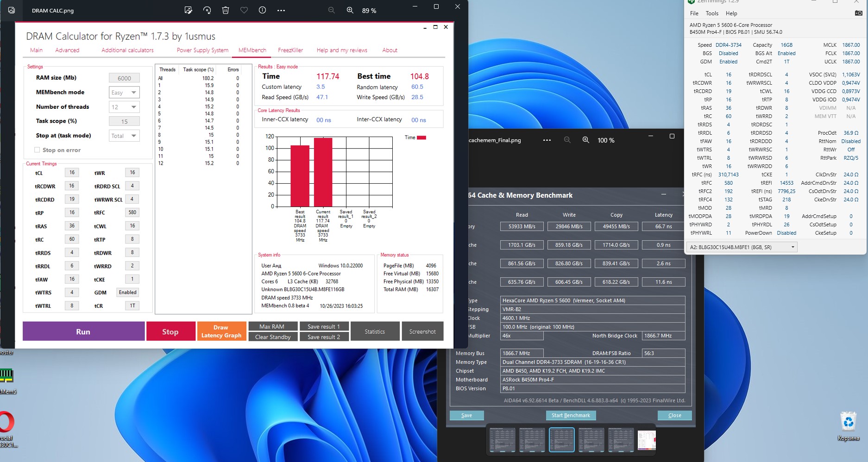Click the 53933 MB/s memory read result
Screen dimensions: 868x462
(522, 226)
